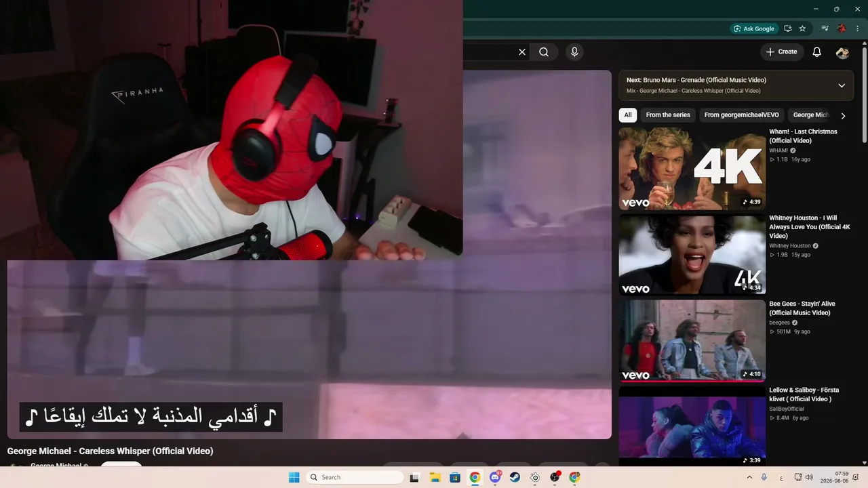This screenshot has height=488, width=868.
Task: Open WHAM! channel name link
Action: [778, 150]
